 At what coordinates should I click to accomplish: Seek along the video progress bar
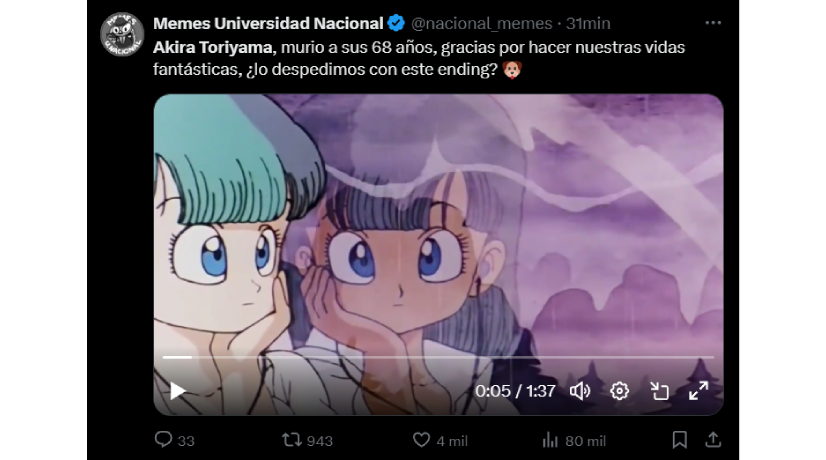pos(438,357)
